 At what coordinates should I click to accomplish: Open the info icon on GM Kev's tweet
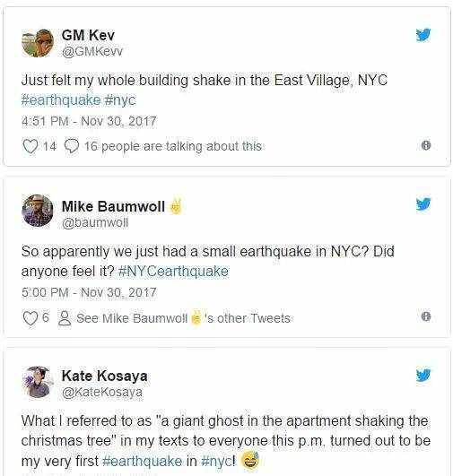point(426,145)
